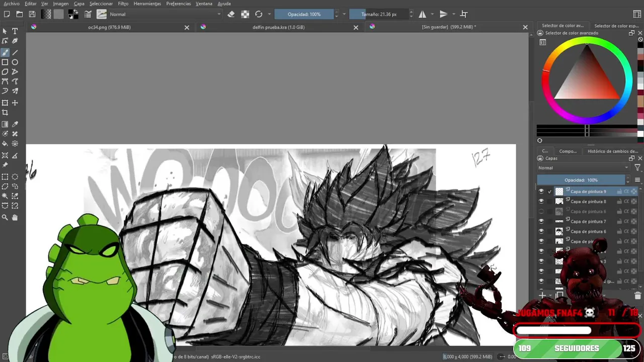The width and height of the screenshot is (644, 362).
Task: Switch to Compo... docker tab
Action: 568,151
